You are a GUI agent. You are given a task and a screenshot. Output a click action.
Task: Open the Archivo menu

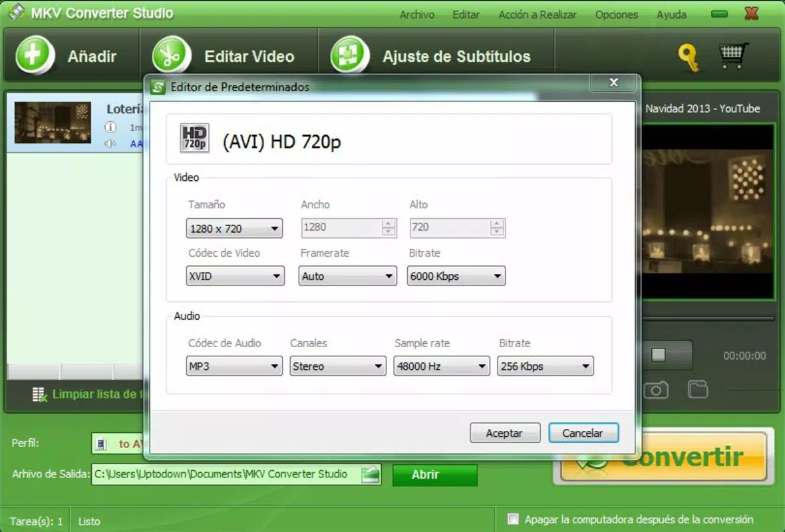coord(417,15)
